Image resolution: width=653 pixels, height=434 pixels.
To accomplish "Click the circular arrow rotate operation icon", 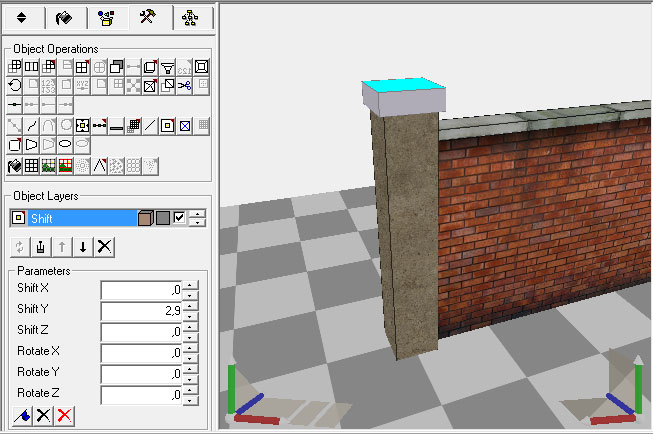I will [x=14, y=85].
